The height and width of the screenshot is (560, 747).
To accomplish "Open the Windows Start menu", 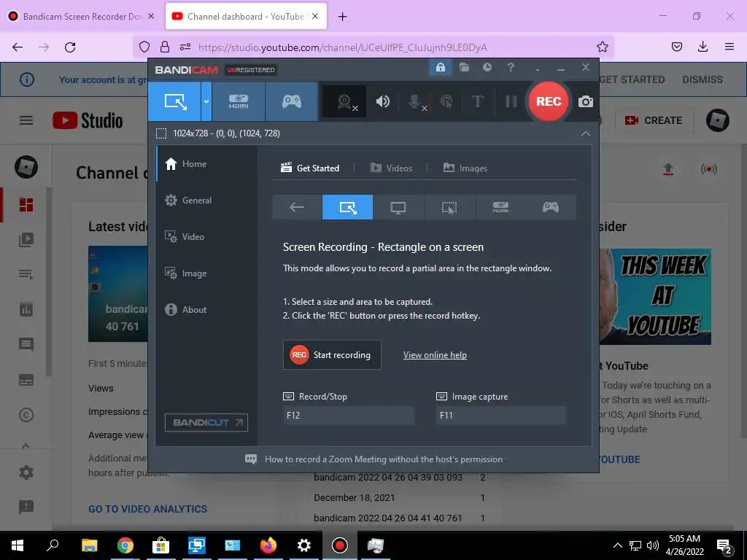I will click(18, 545).
